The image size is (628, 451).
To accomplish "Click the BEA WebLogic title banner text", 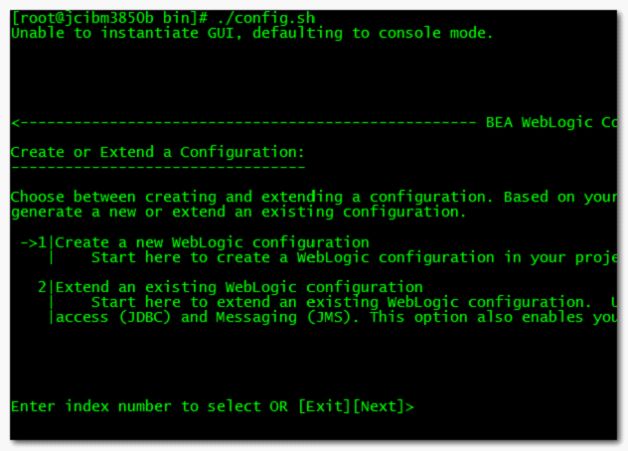I will pyautogui.click(x=551, y=122).
